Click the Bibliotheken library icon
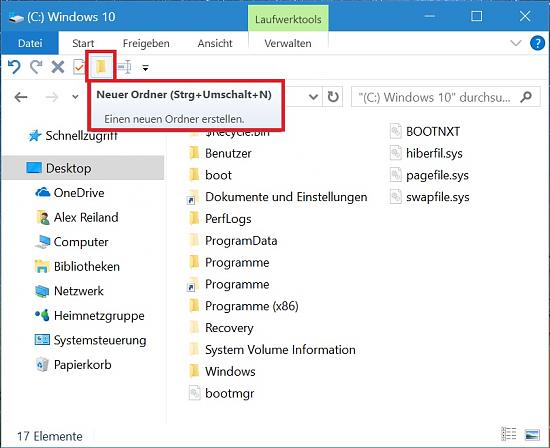The width and height of the screenshot is (550, 448). (x=42, y=266)
